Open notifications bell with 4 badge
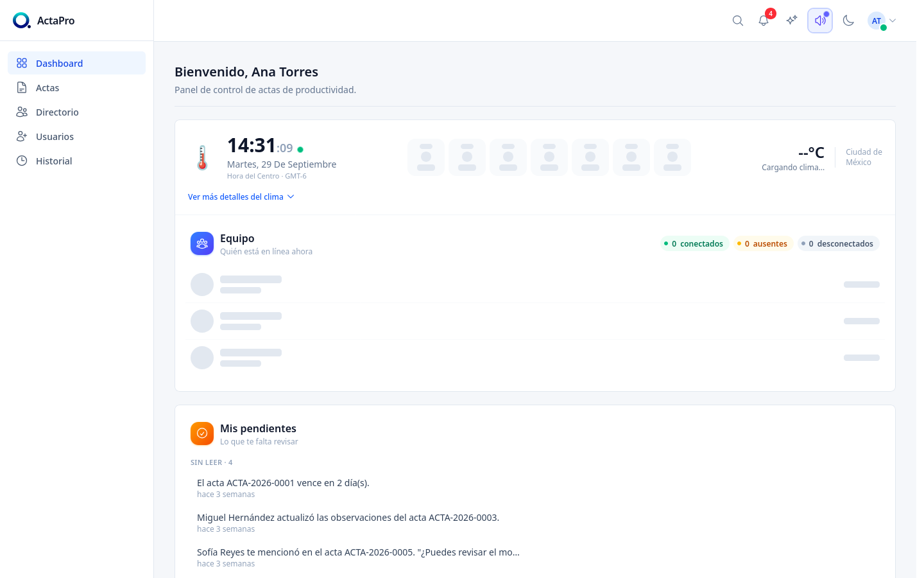 [x=764, y=21]
